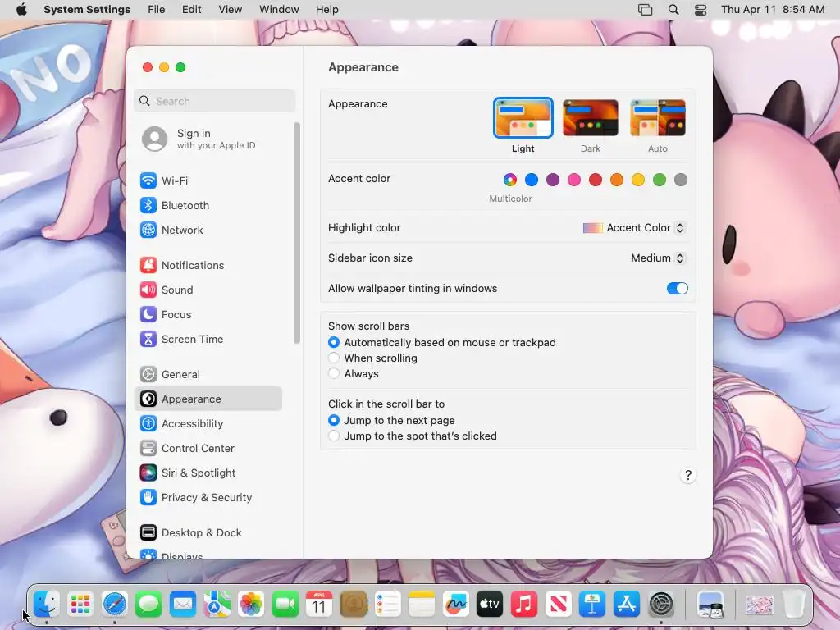Image resolution: width=840 pixels, height=630 pixels.
Task: Click the date and time in menu bar
Action: pyautogui.click(x=773, y=10)
